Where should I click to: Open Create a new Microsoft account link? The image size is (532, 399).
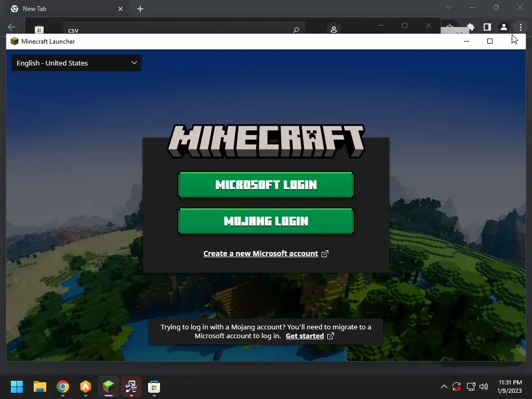tap(261, 254)
